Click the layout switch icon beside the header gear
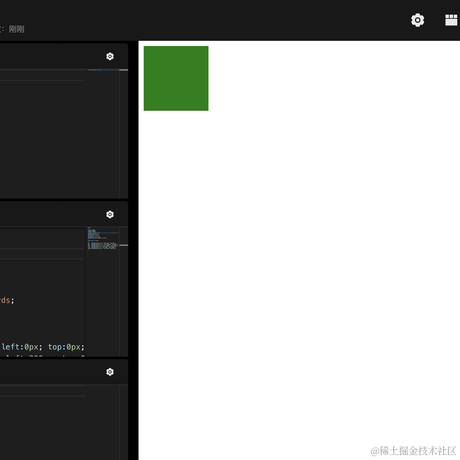The image size is (460, 460). [452, 20]
